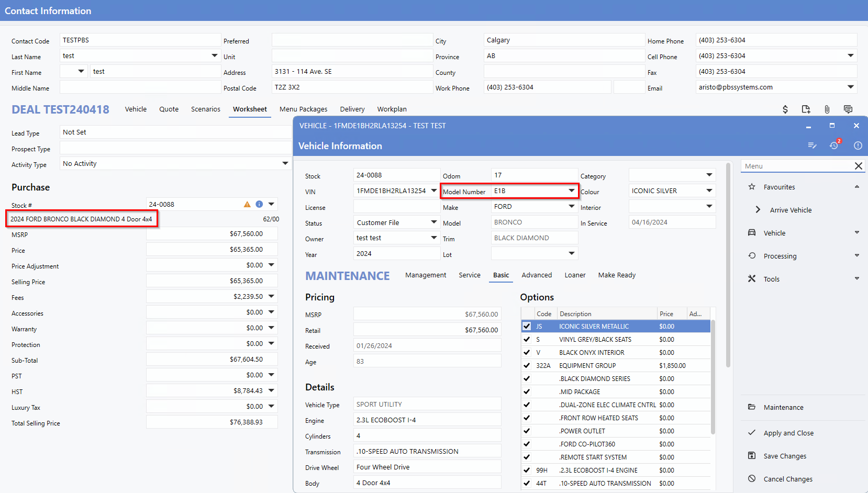
Task: Click the Odom input field
Action: (x=534, y=175)
